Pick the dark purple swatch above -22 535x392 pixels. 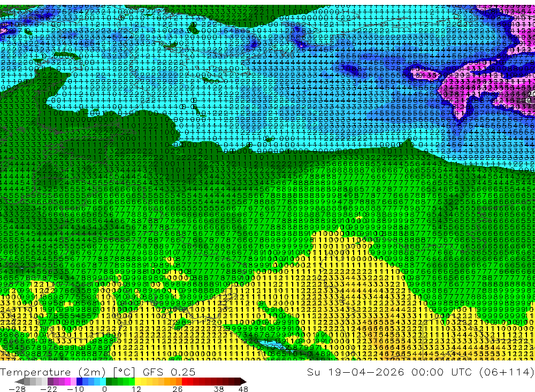coord(50,381)
